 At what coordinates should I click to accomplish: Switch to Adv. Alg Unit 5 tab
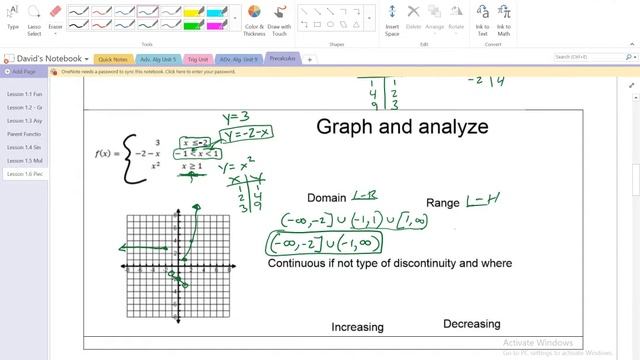[158, 60]
